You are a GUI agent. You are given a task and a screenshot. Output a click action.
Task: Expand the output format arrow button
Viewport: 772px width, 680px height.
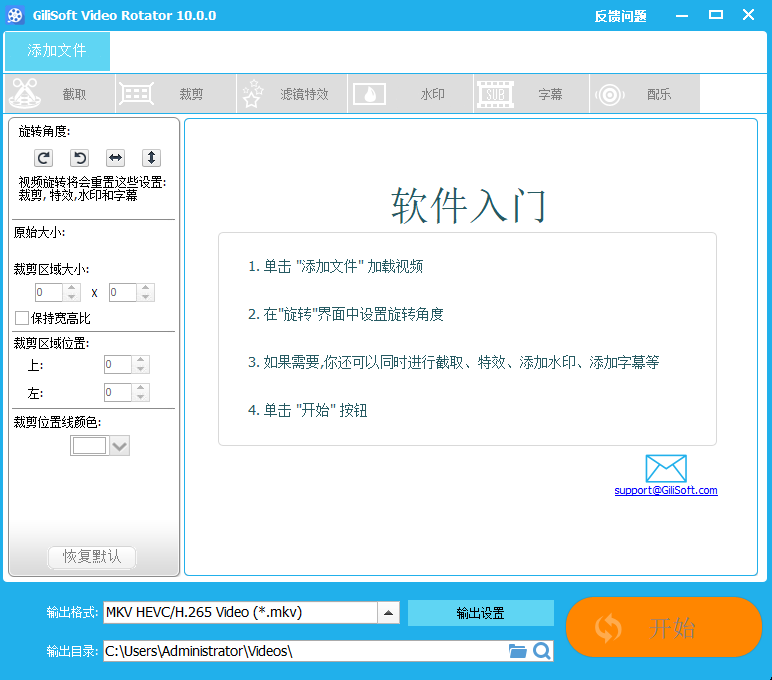[389, 613]
